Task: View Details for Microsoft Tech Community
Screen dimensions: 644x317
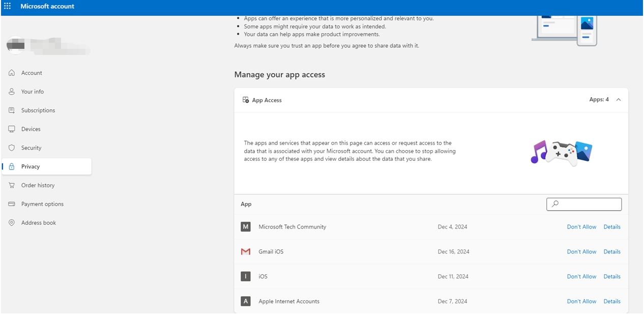Action: [x=612, y=226]
